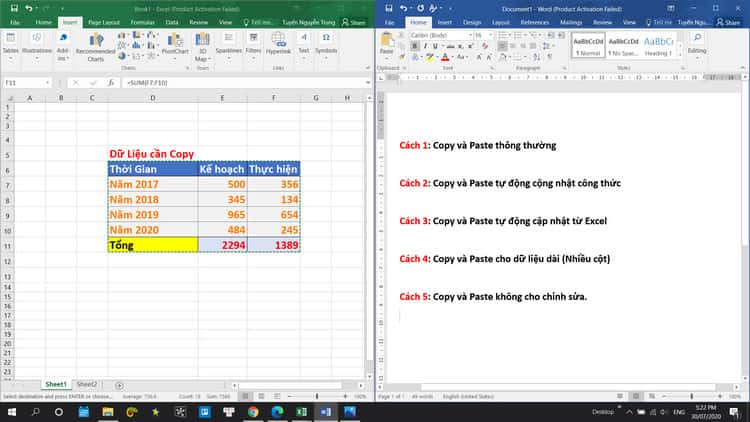Toggle Italic formatting in Word
The height and width of the screenshot is (422, 750).
click(x=425, y=46)
